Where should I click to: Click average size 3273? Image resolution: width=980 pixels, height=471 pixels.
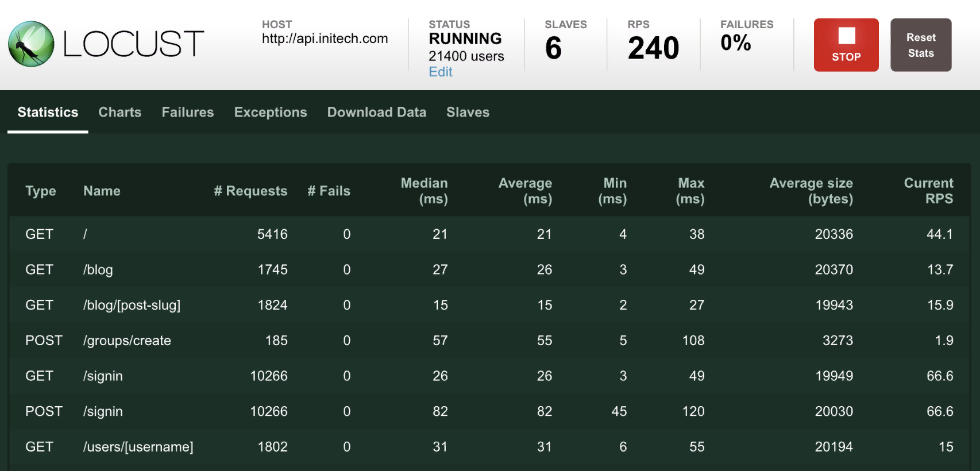838,341
